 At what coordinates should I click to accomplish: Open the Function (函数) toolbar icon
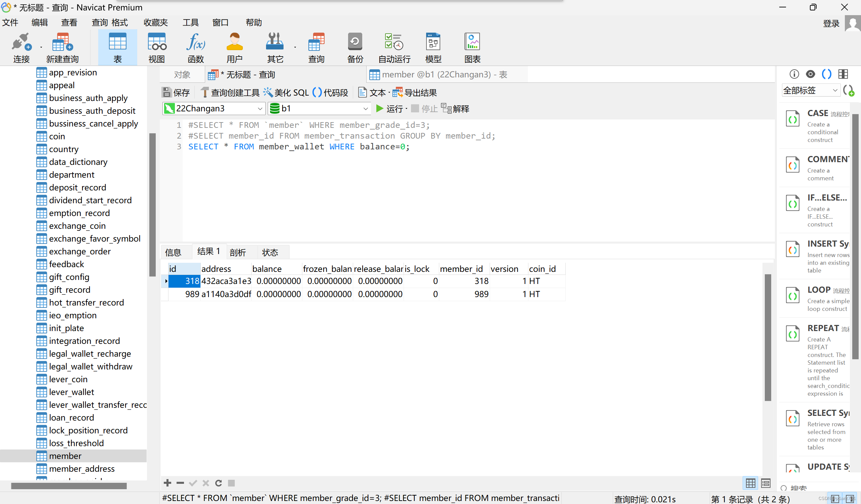pyautogui.click(x=196, y=48)
